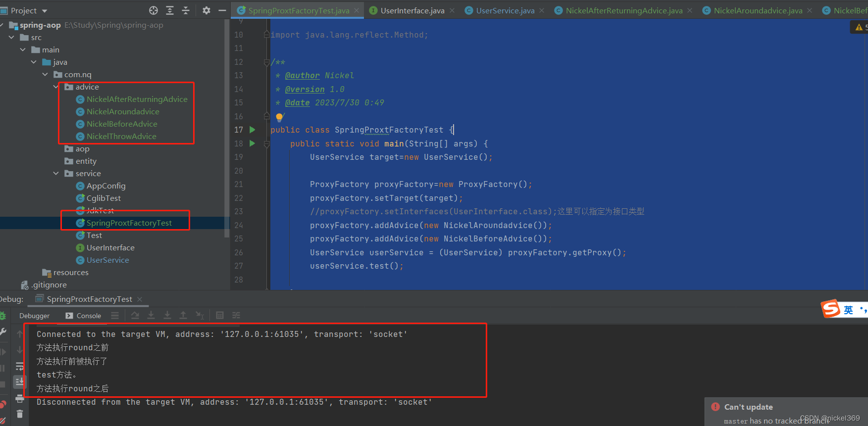Switch input language via 英 indicator
This screenshot has width=868, height=426.
(848, 310)
